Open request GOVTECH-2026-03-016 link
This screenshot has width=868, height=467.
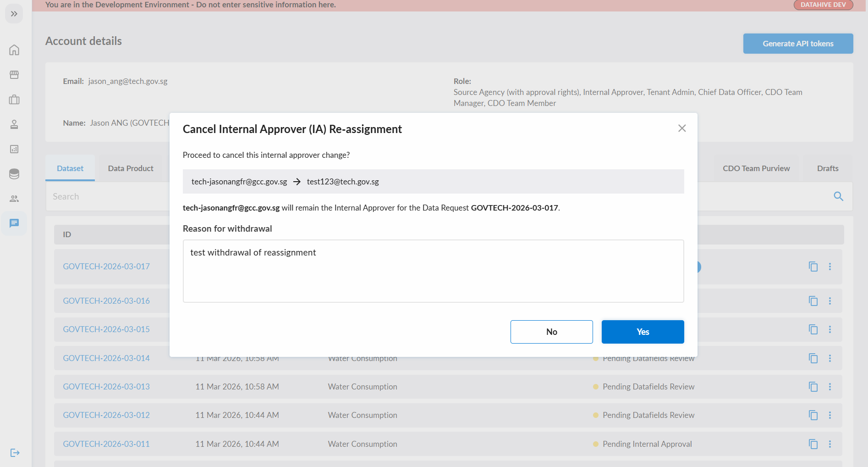coord(106,301)
